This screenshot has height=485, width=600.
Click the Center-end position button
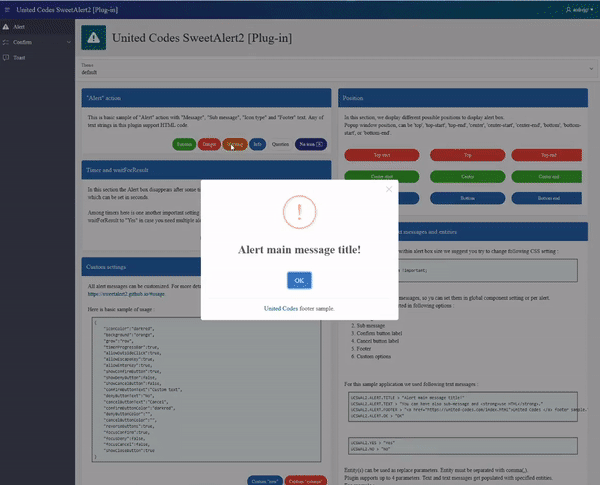click(547, 176)
